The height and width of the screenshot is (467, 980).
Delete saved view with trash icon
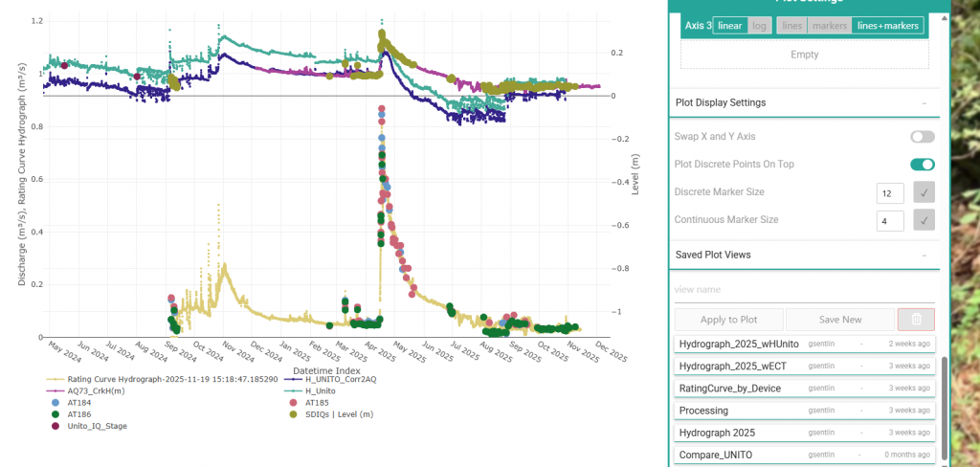point(916,320)
